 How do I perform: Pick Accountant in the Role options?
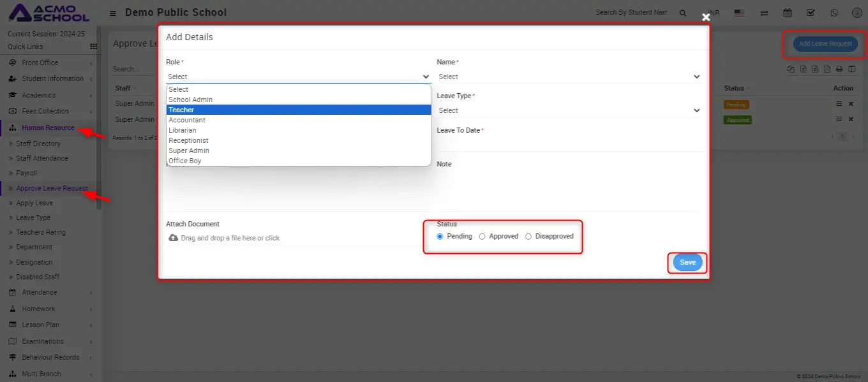187,120
